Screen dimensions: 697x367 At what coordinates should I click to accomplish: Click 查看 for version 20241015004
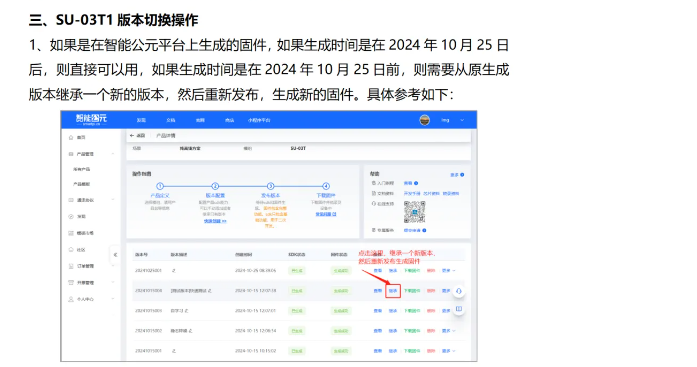click(x=377, y=291)
